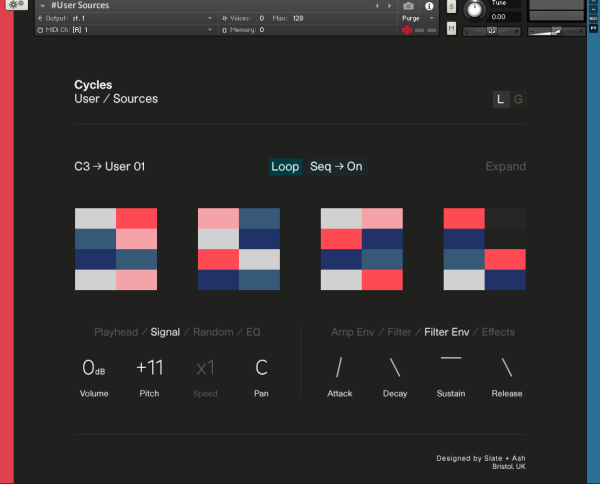Open the Purge dropdown menu

[x=416, y=18]
